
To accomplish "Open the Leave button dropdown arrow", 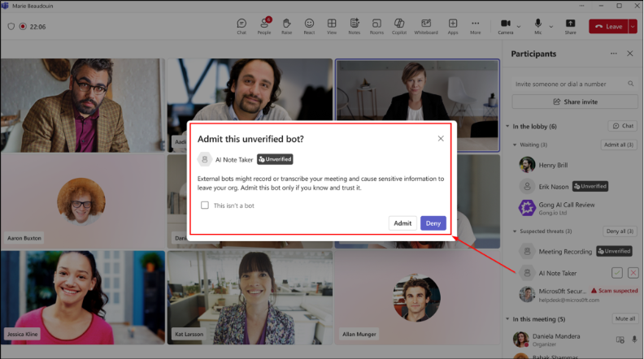I will (x=633, y=26).
